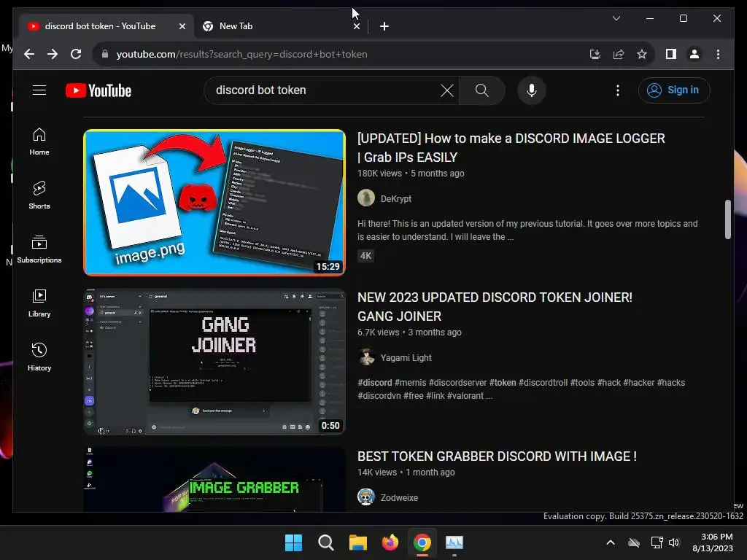Bookmark this page with star
Viewport: 747px width, 560px height.
pyautogui.click(x=642, y=54)
